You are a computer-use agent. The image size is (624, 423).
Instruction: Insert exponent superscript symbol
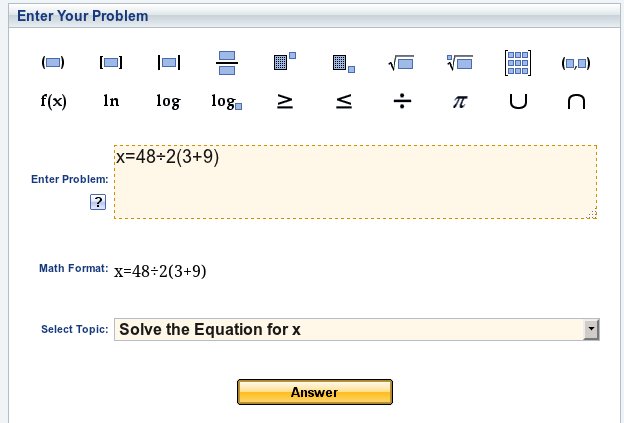pyautogui.click(x=285, y=62)
